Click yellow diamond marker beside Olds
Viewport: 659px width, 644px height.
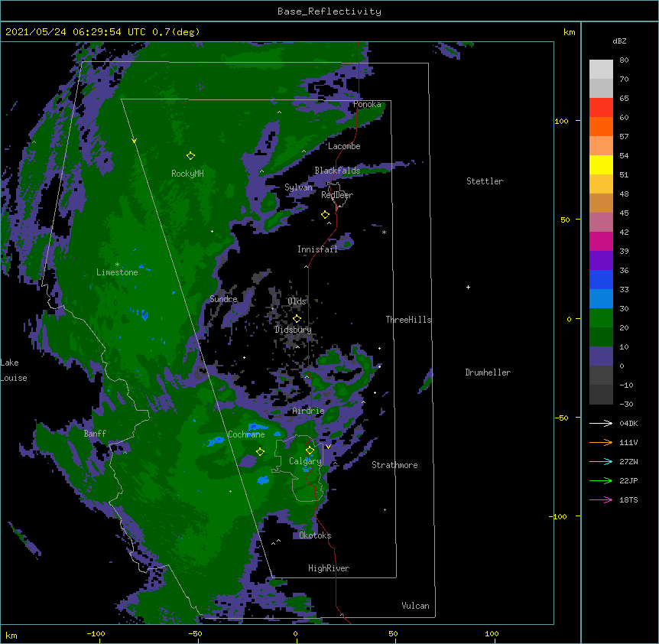point(297,319)
